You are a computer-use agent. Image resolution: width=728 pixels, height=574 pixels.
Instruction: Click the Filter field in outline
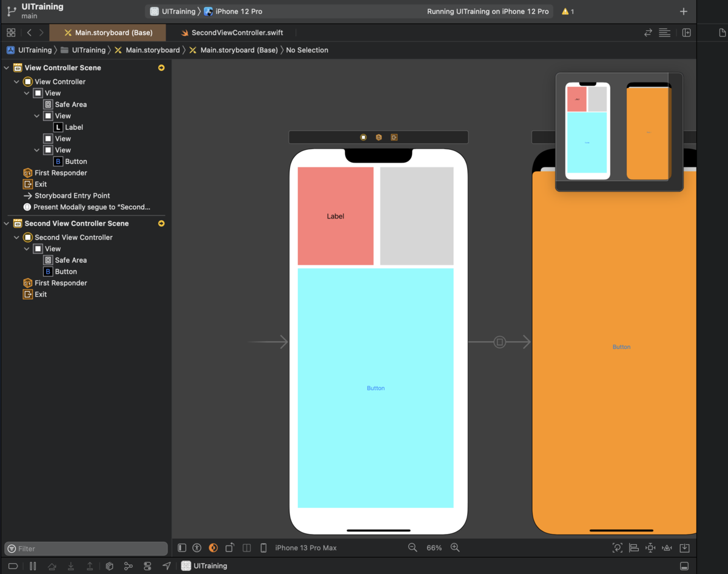pos(86,549)
